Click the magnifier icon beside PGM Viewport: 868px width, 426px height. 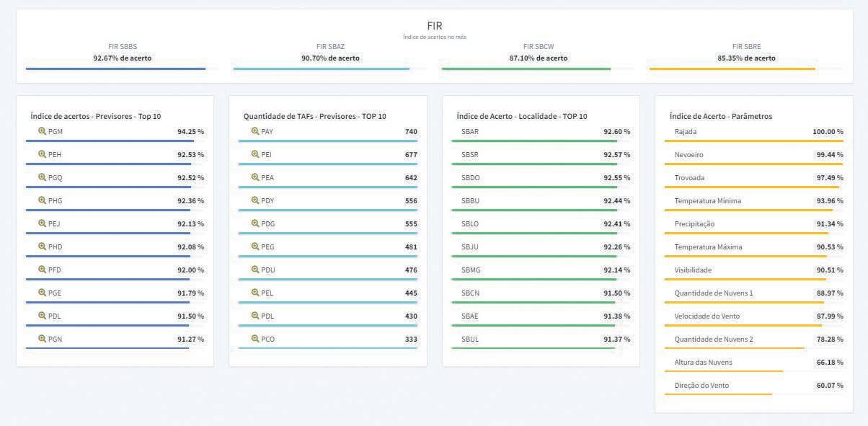pyautogui.click(x=42, y=132)
